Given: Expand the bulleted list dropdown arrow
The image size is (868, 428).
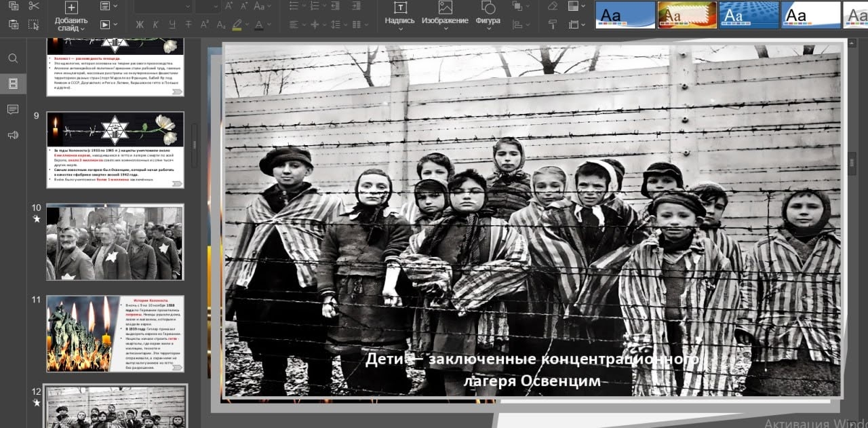Looking at the screenshot, I should tap(304, 6).
